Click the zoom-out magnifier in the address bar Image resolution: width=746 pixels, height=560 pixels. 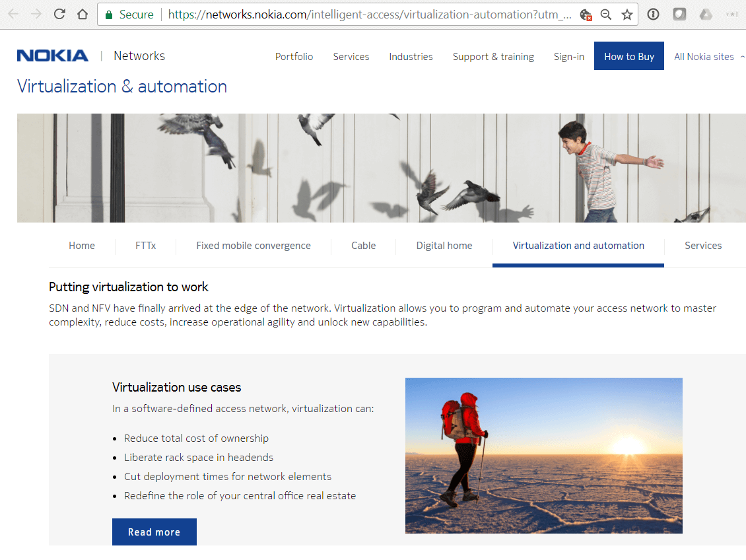(x=605, y=14)
